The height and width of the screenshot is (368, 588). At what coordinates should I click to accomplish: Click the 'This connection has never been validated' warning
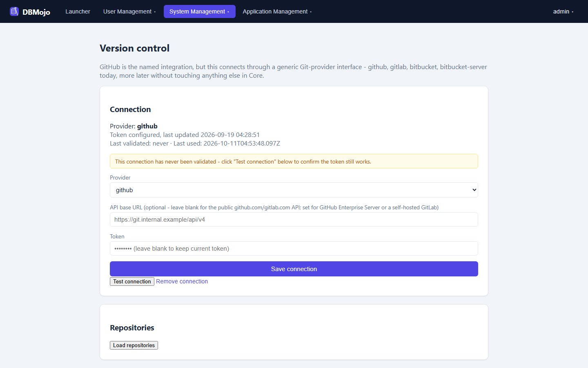[294, 161]
